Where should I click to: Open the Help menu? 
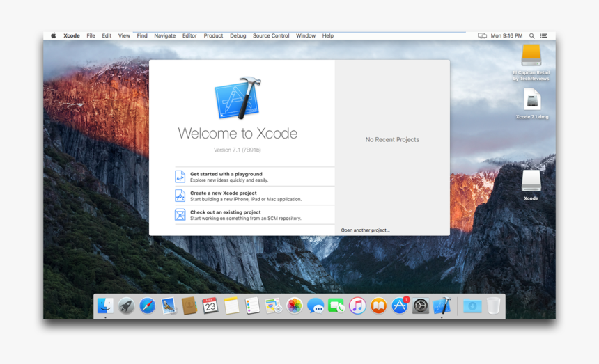pyautogui.click(x=328, y=35)
